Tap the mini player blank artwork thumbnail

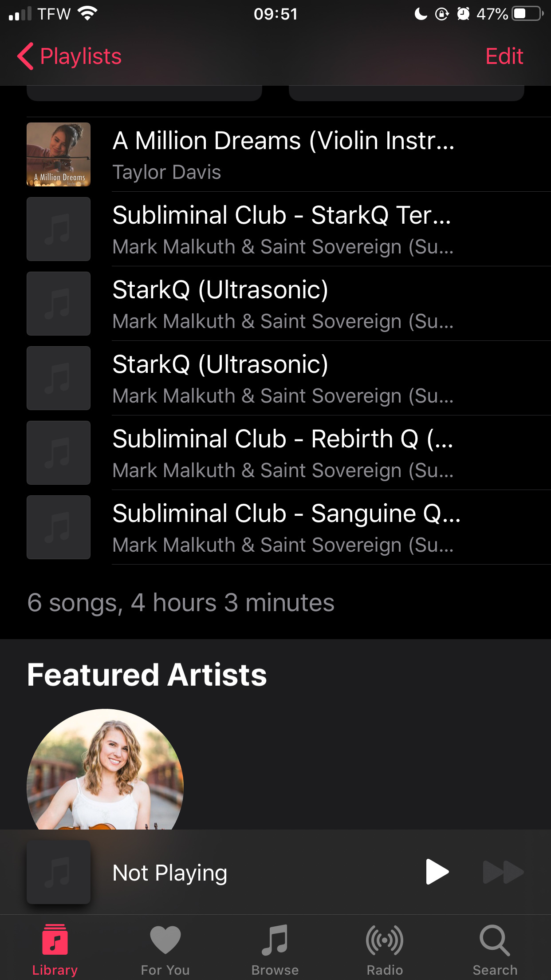(59, 872)
